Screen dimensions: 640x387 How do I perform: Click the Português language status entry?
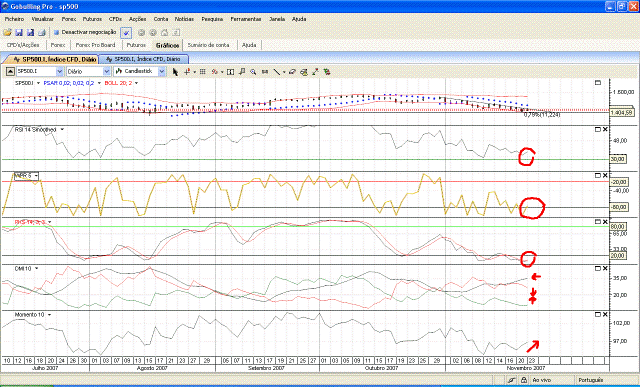[590, 380]
